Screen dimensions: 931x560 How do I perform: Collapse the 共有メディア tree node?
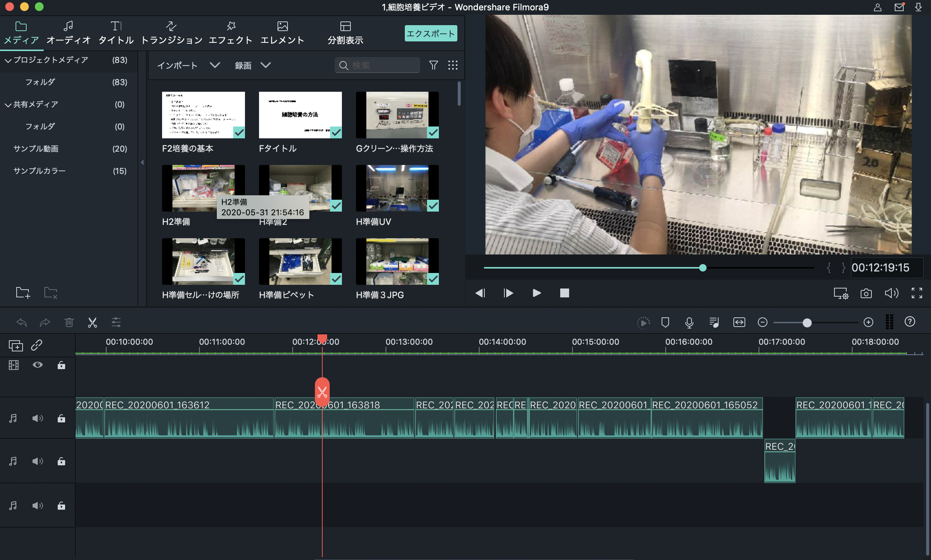pos(8,105)
